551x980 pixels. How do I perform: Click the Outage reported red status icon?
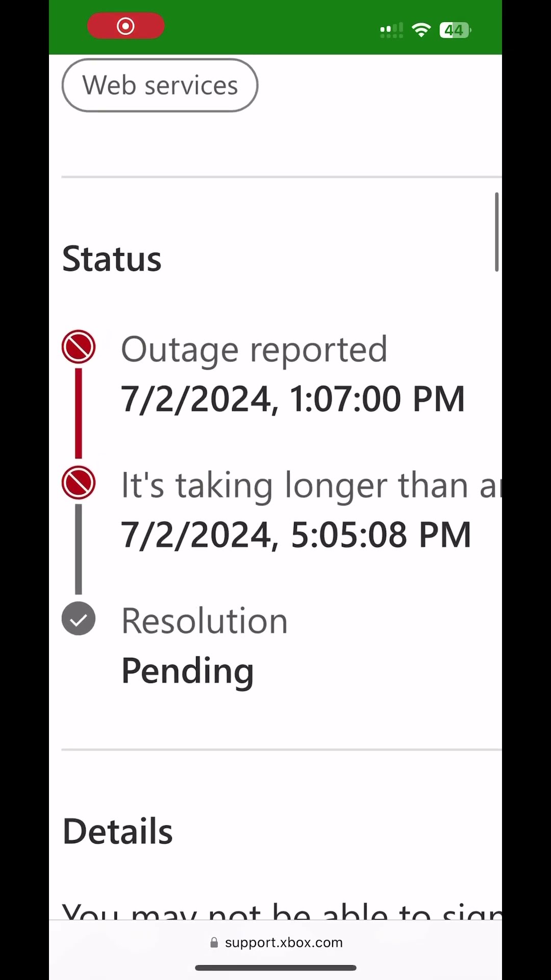coord(79,347)
